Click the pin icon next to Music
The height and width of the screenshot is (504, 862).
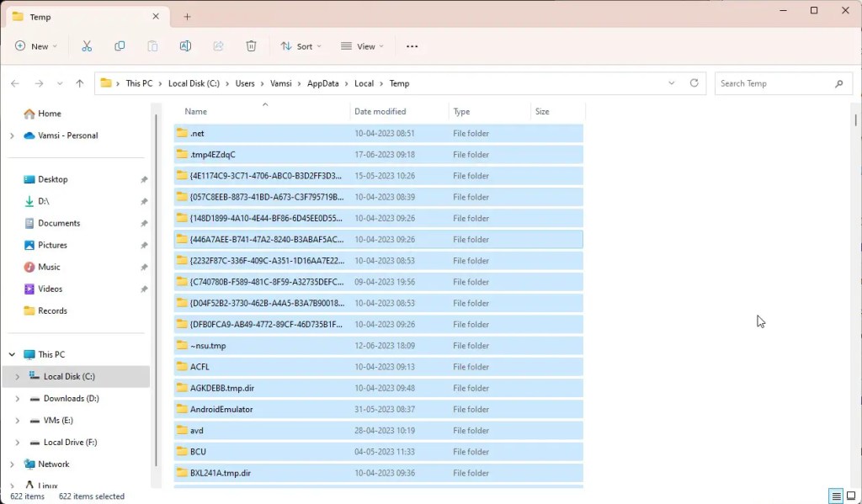pyautogui.click(x=144, y=267)
